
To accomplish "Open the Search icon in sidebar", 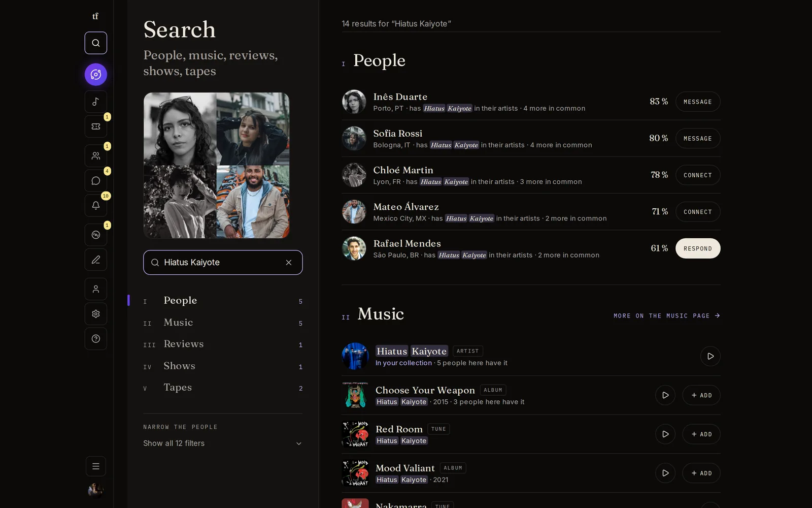I will coord(96,43).
